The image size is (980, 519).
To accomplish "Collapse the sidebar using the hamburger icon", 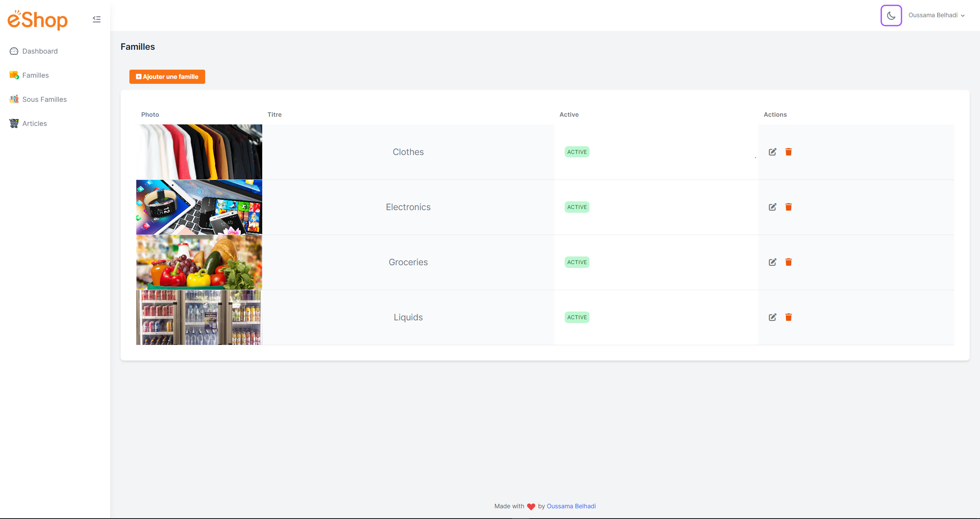I will [x=96, y=19].
